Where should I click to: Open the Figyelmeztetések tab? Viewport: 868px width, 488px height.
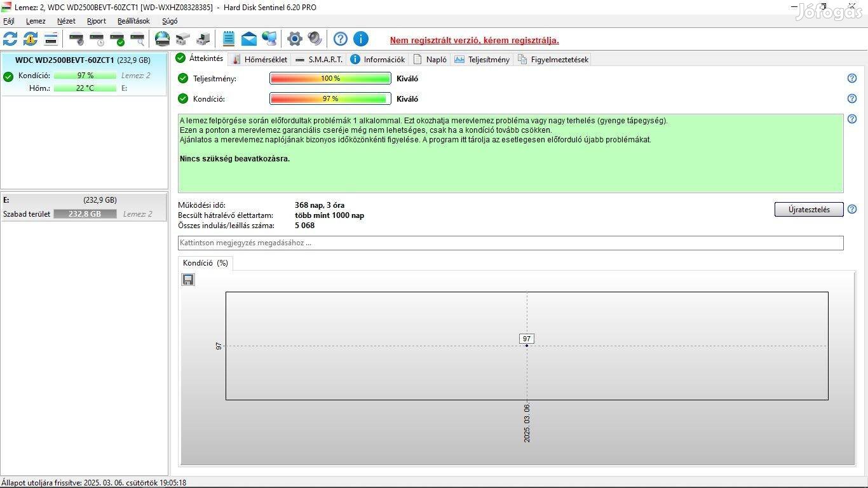pyautogui.click(x=553, y=59)
